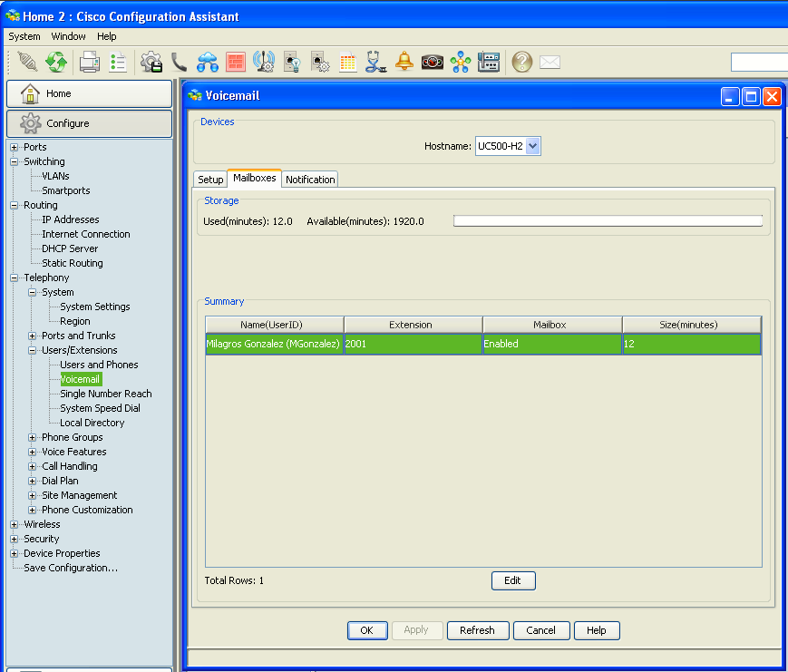Expand the Dial Plan node
This screenshot has height=672, width=788.
click(32, 481)
